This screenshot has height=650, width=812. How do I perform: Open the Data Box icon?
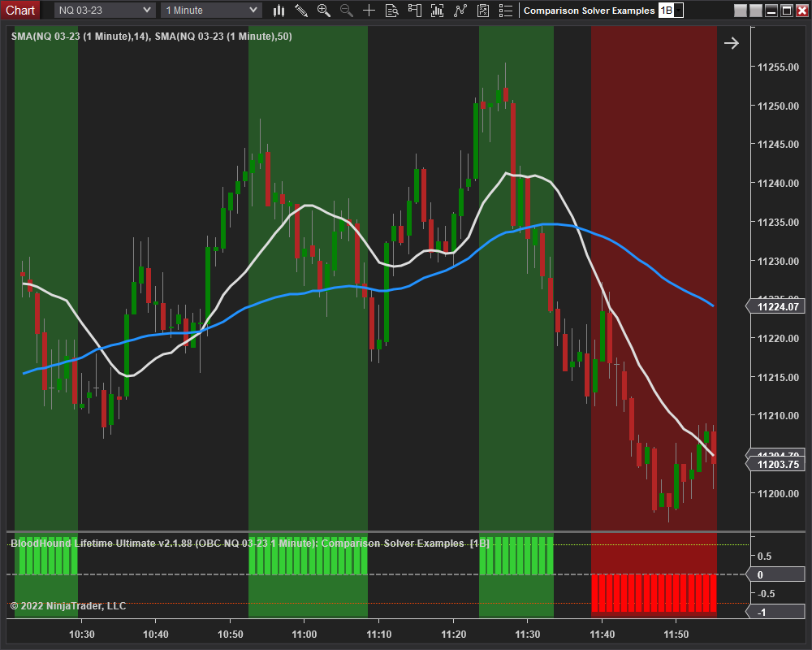pyautogui.click(x=392, y=11)
